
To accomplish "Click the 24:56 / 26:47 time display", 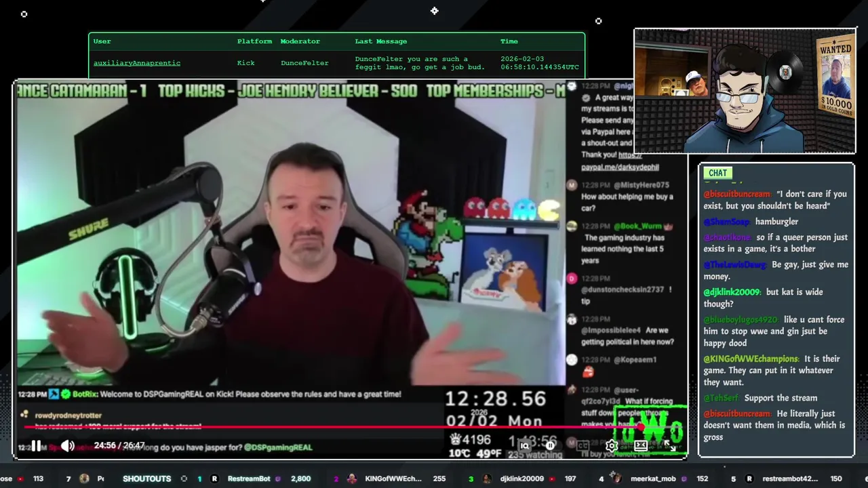I will click(119, 445).
